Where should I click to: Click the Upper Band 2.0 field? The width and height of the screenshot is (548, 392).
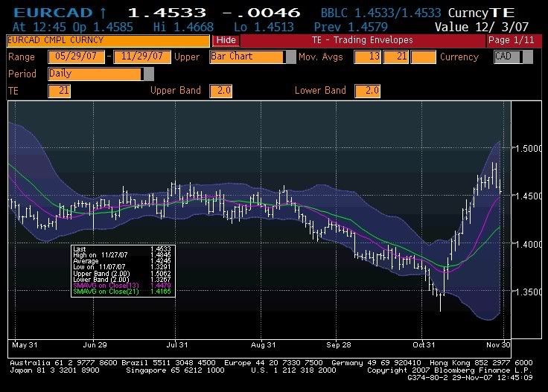coord(221,91)
